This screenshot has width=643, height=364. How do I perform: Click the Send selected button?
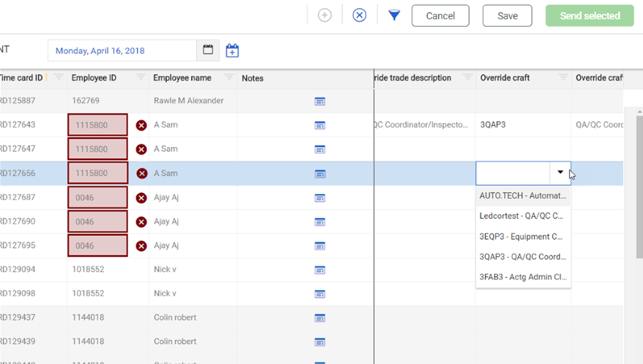pos(590,16)
